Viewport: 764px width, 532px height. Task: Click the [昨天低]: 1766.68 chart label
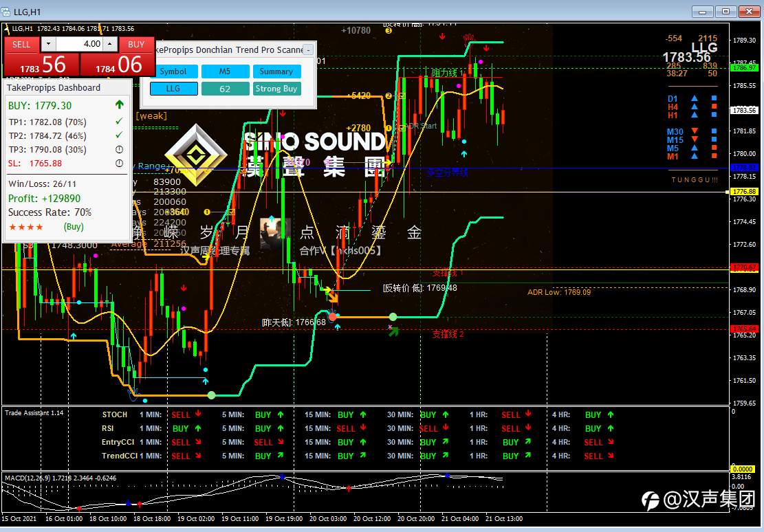click(294, 322)
